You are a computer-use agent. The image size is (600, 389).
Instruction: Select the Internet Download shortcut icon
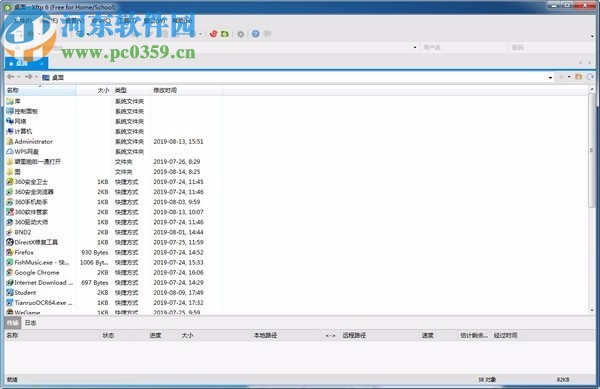pos(10,282)
